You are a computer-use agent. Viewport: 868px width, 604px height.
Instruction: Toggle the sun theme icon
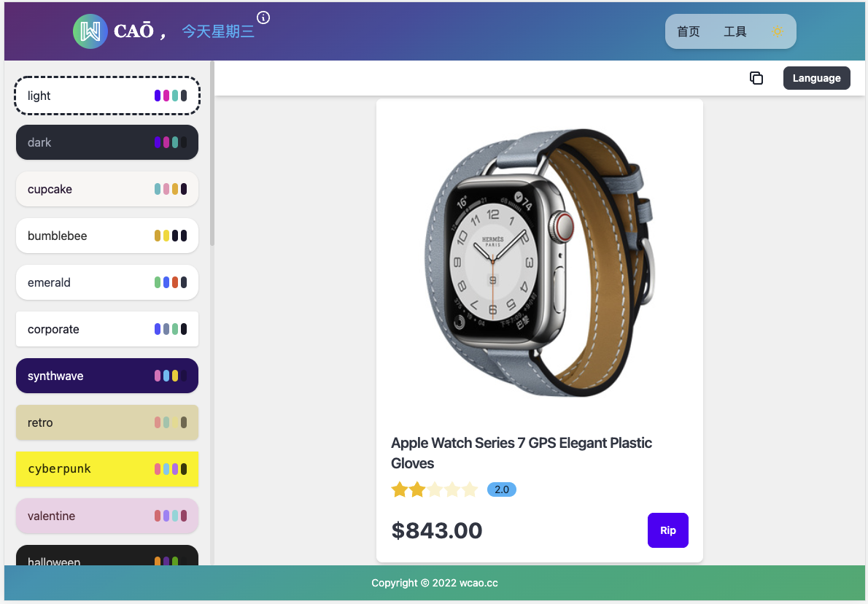click(x=778, y=31)
